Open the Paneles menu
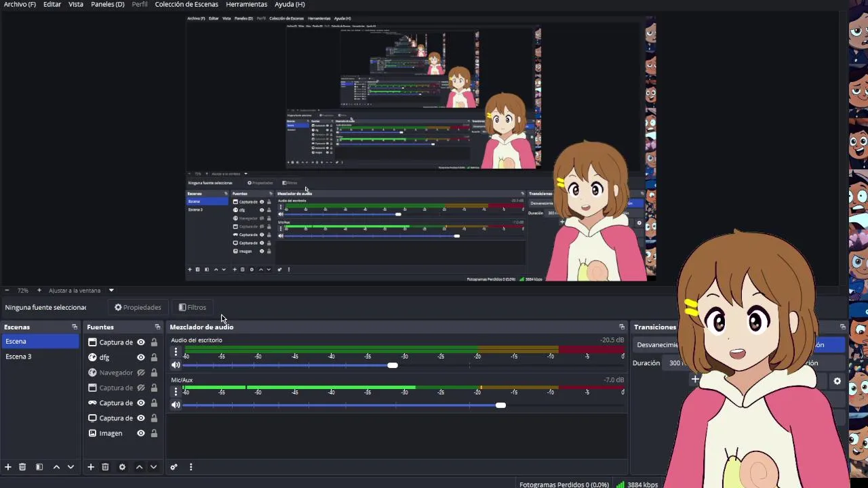The height and width of the screenshot is (488, 868). pos(108,4)
